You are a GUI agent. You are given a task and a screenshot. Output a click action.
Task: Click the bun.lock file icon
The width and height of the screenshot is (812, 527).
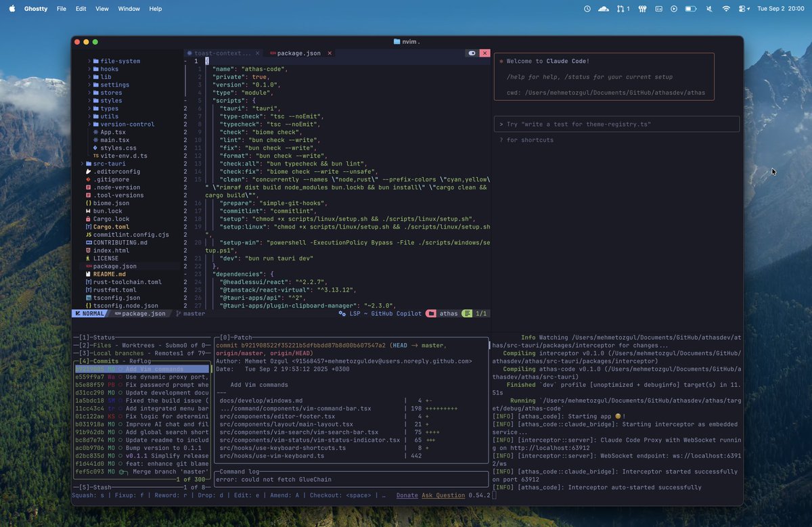[x=89, y=211]
